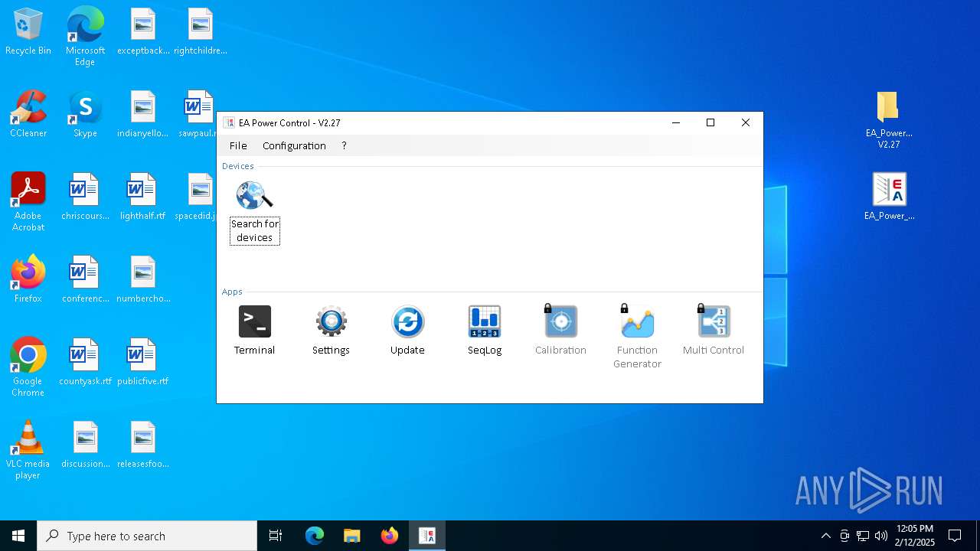The image size is (980, 551).
Task: Minimize the EA Power Control window
Action: point(676,122)
